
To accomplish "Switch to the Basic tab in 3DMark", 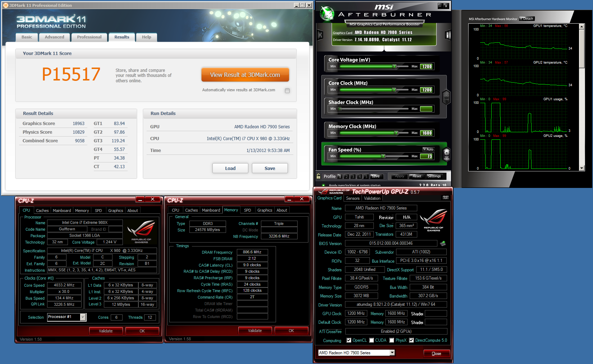I will click(27, 37).
